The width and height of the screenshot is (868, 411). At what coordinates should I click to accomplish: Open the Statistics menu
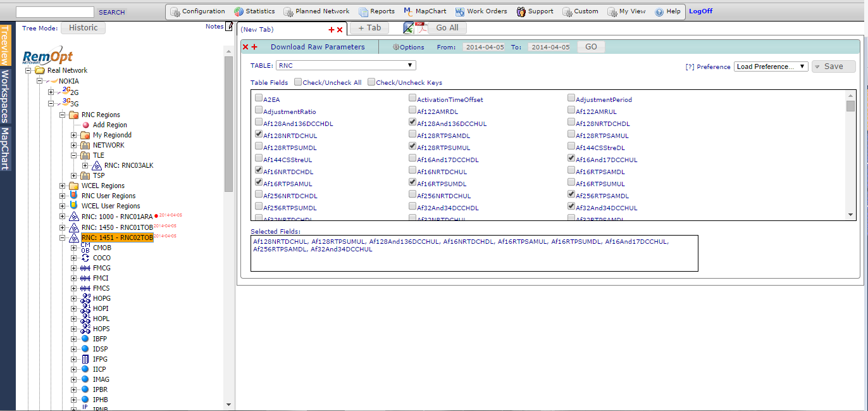pyautogui.click(x=254, y=11)
